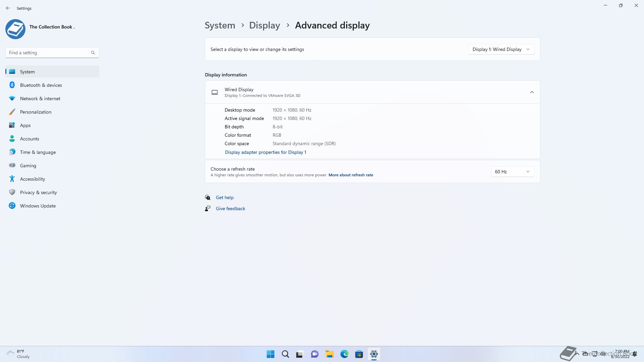Go to Personalization settings
644x362 pixels.
pos(36,112)
